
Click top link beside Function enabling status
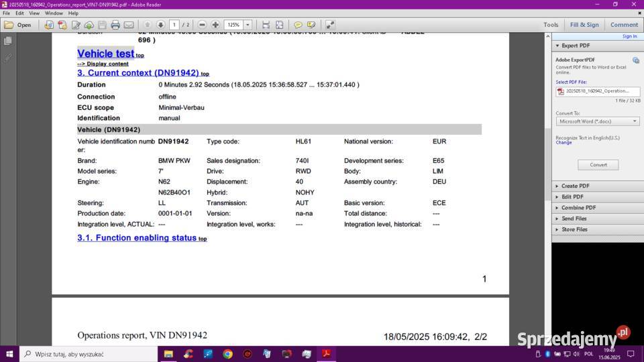(203, 239)
